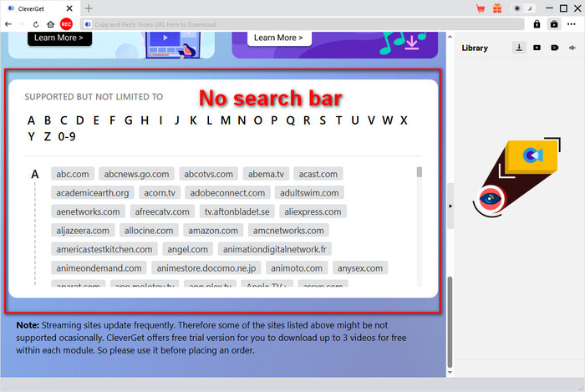The image size is (585, 392).
Task: Jump to letter M in the index
Action: pyautogui.click(x=226, y=120)
